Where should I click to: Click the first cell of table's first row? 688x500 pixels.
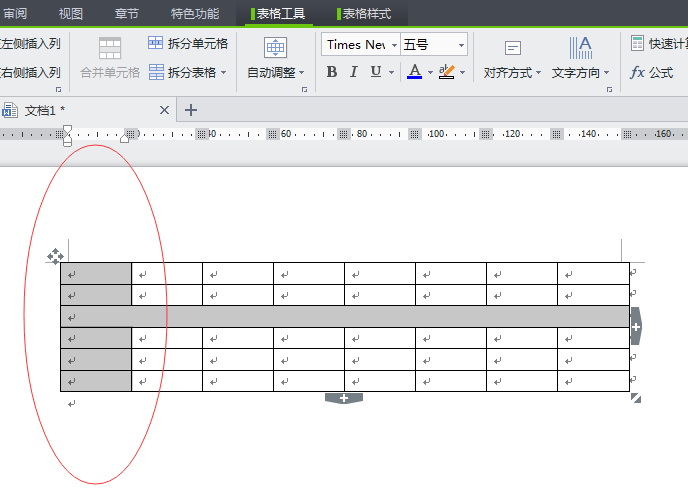(x=96, y=274)
